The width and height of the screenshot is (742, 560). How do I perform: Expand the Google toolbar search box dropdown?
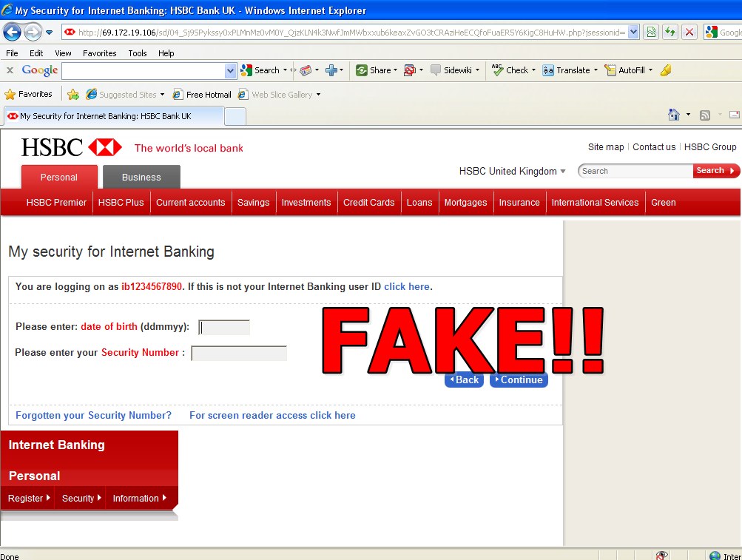pyautogui.click(x=231, y=70)
